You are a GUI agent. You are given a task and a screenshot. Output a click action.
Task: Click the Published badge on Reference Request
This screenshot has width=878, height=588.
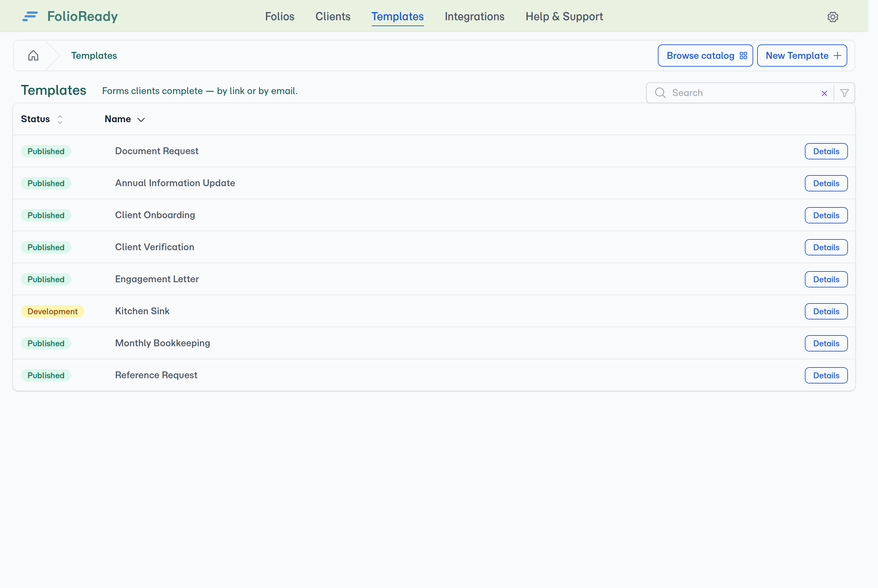point(46,375)
